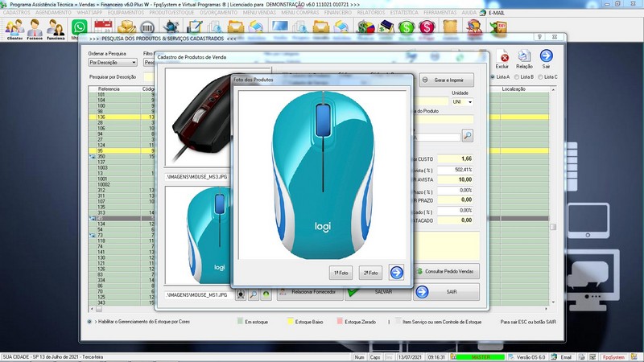Enable Gerenciamento do Estoque por Cores option
644x362 pixels.
click(89, 322)
